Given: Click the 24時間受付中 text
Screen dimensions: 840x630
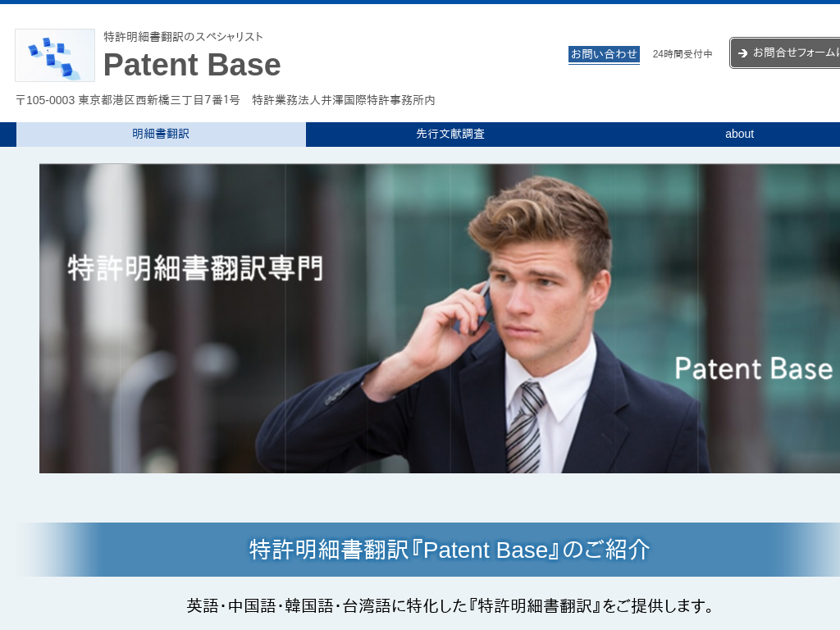Looking at the screenshot, I should point(682,54).
